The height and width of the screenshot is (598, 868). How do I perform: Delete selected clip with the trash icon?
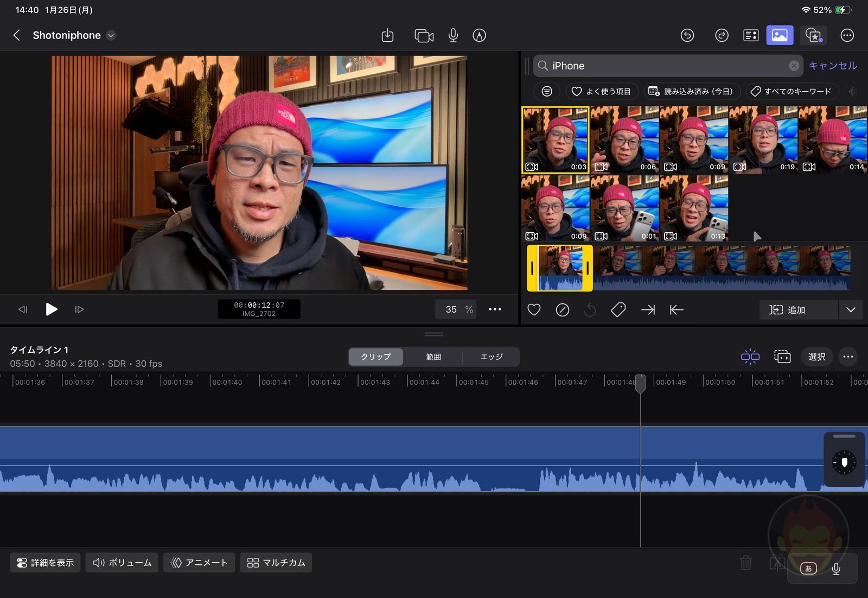coord(746,563)
